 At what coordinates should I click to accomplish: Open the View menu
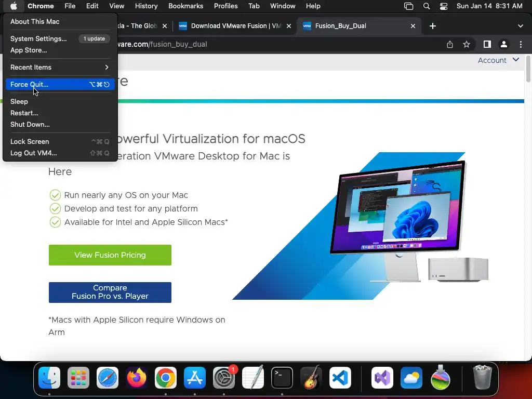[x=116, y=6]
